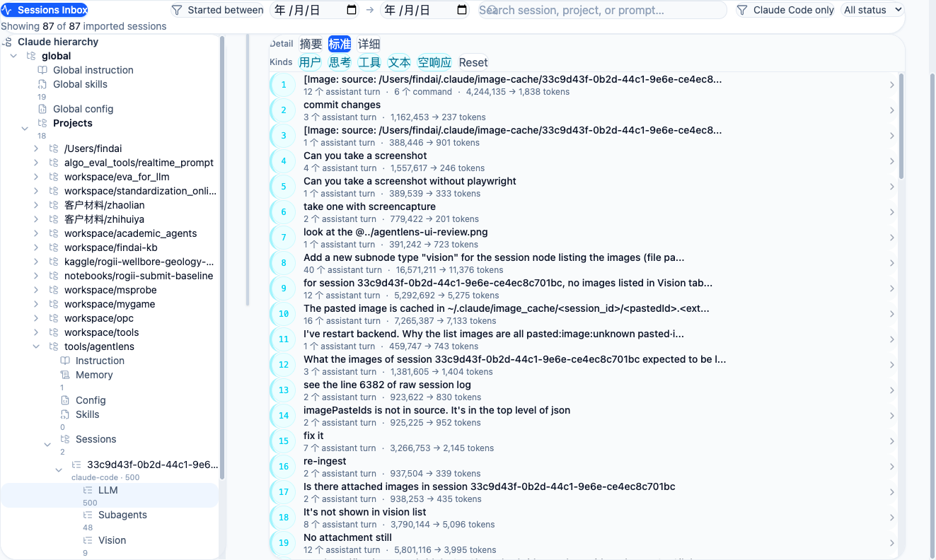936x560 pixels.
Task: Click the file icon beside Config
Action: tap(65, 400)
